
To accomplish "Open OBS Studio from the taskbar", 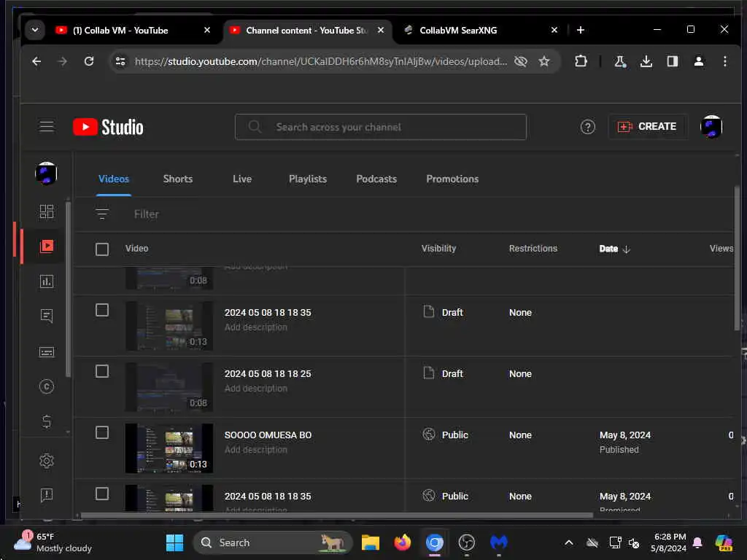I will [x=466, y=542].
